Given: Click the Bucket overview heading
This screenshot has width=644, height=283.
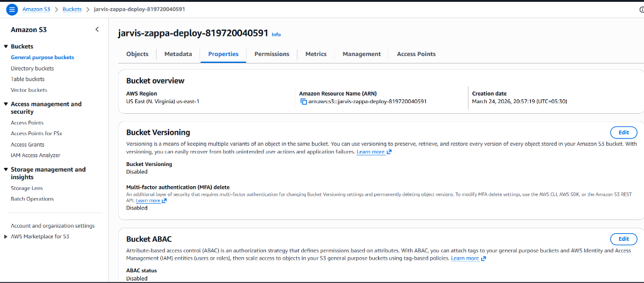Looking at the screenshot, I should click(155, 81).
